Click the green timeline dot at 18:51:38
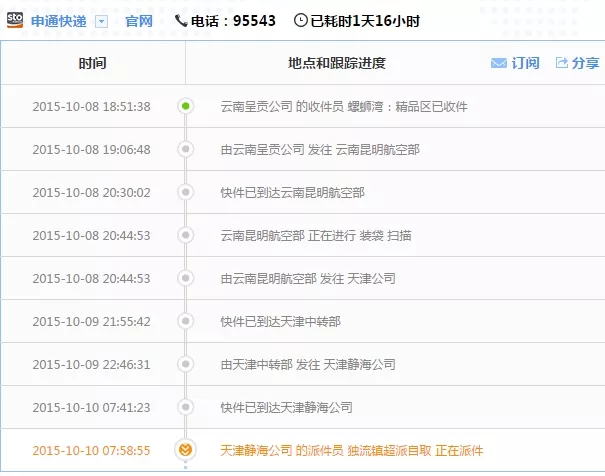The height and width of the screenshot is (476, 605). click(x=186, y=106)
